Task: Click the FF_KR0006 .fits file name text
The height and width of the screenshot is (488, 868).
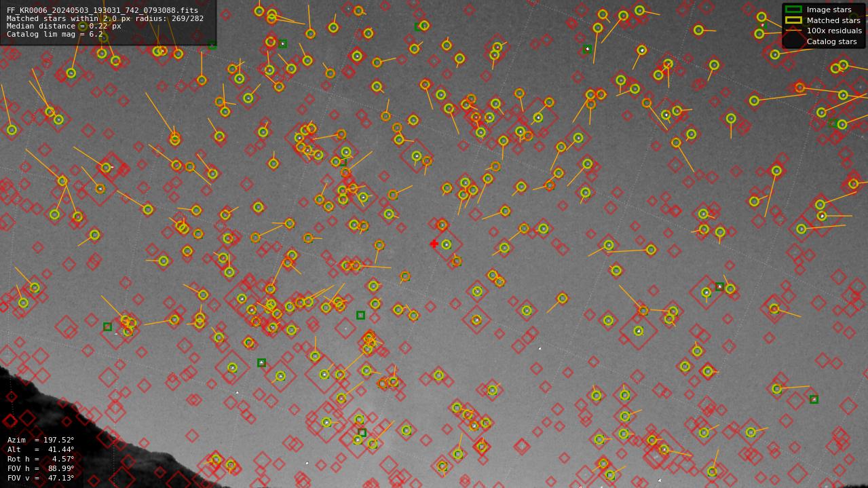Action: [x=102, y=11]
